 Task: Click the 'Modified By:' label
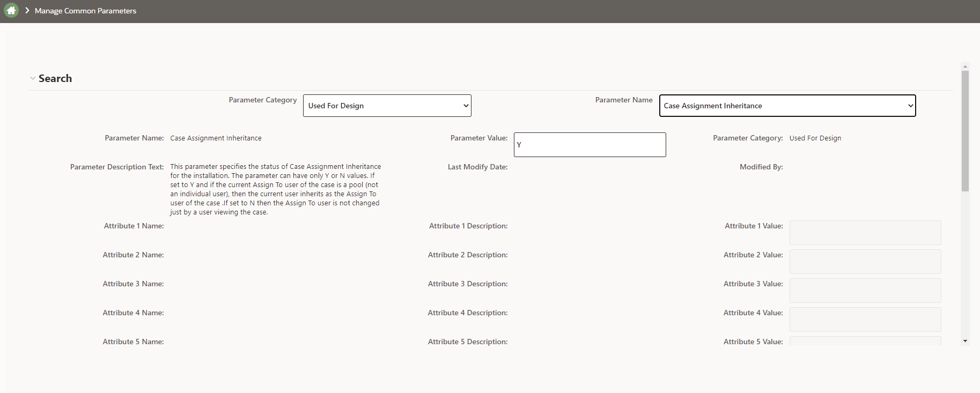(761, 167)
